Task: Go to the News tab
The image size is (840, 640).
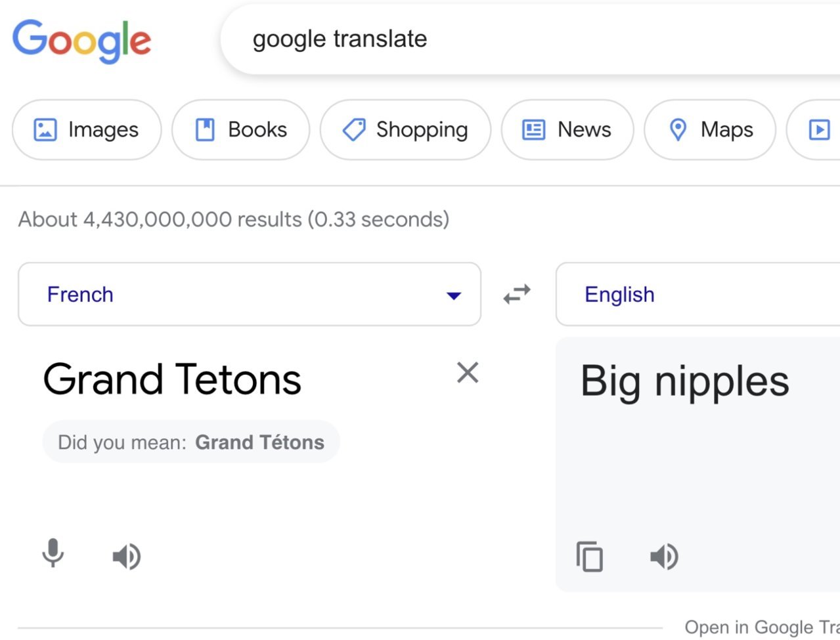Action: click(x=567, y=129)
